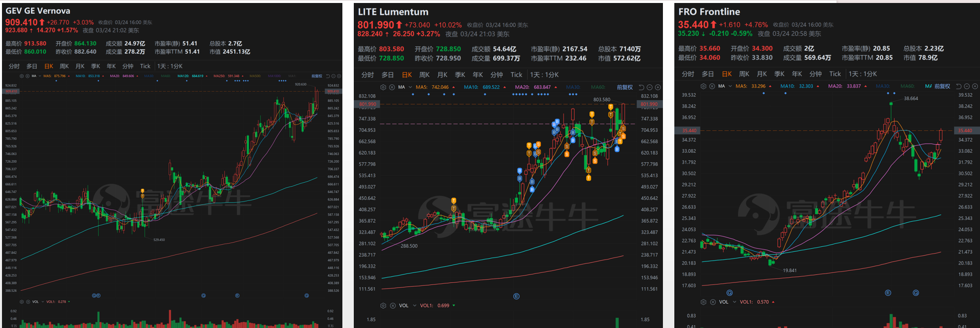Expand VOL indicator dropdown in LITE panel
980x328 pixels.
(x=414, y=305)
